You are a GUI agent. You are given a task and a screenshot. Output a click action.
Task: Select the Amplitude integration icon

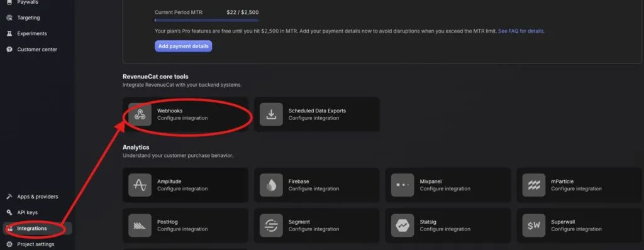140,185
